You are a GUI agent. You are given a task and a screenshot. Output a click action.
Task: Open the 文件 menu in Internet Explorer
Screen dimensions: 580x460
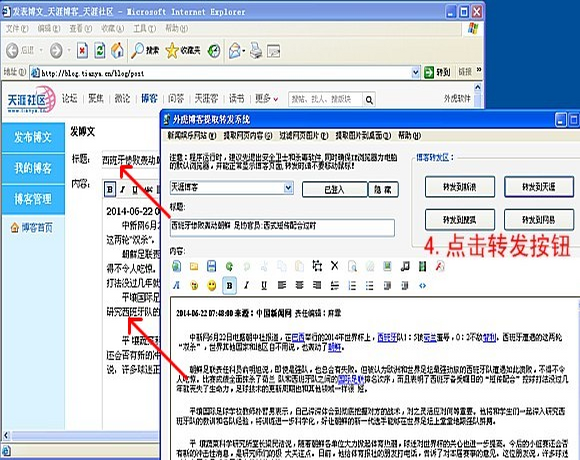pyautogui.click(x=17, y=28)
